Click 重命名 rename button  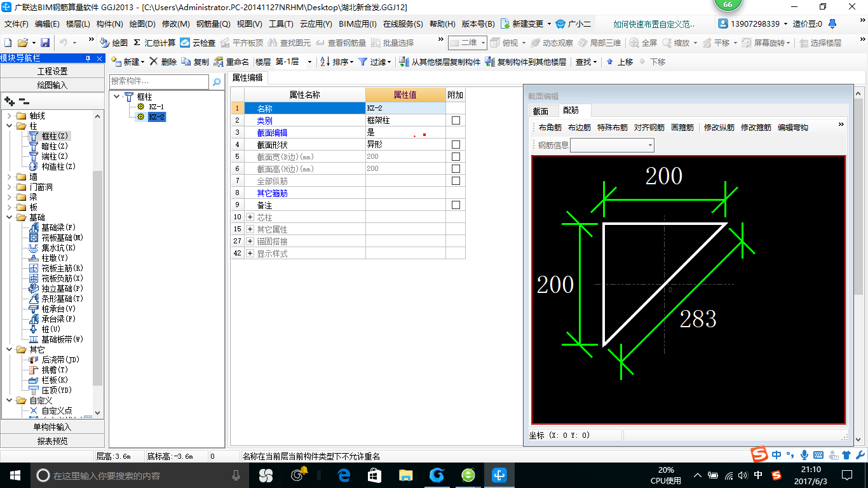232,62
